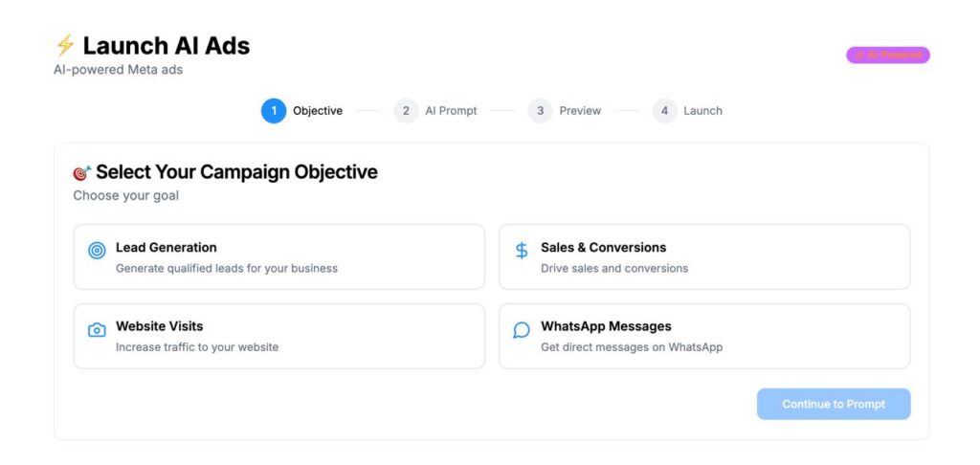
Task: Click the step 4 number circle
Action: tap(664, 111)
